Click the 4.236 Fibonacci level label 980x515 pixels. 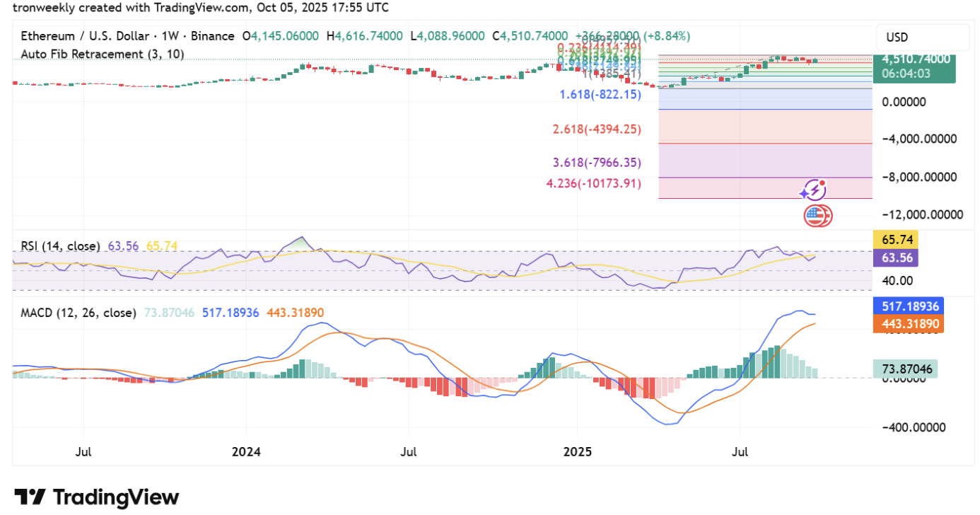click(593, 183)
